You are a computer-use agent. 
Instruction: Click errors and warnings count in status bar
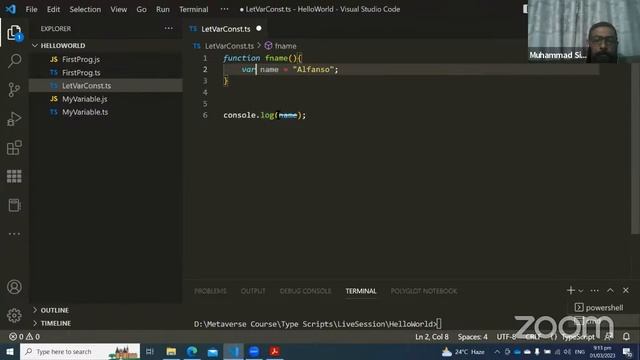[24, 337]
